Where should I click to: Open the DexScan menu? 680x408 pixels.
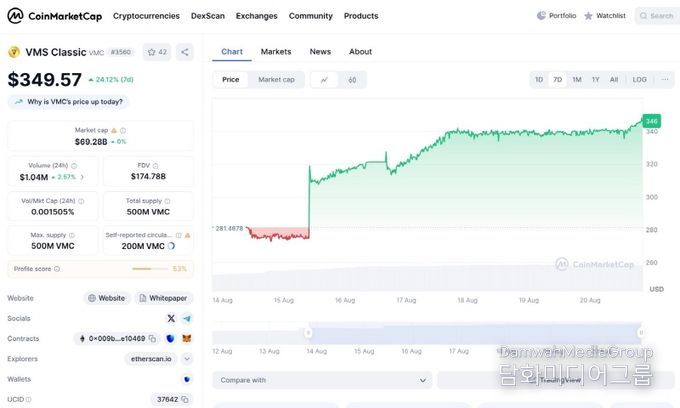point(208,16)
